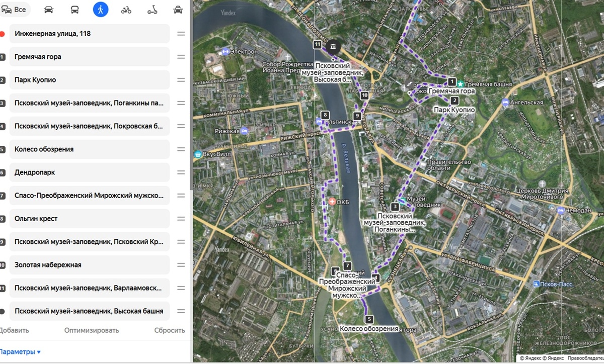604x364 pixels.
Task: Click museum pin icon near marker 11
Action: [x=333, y=47]
